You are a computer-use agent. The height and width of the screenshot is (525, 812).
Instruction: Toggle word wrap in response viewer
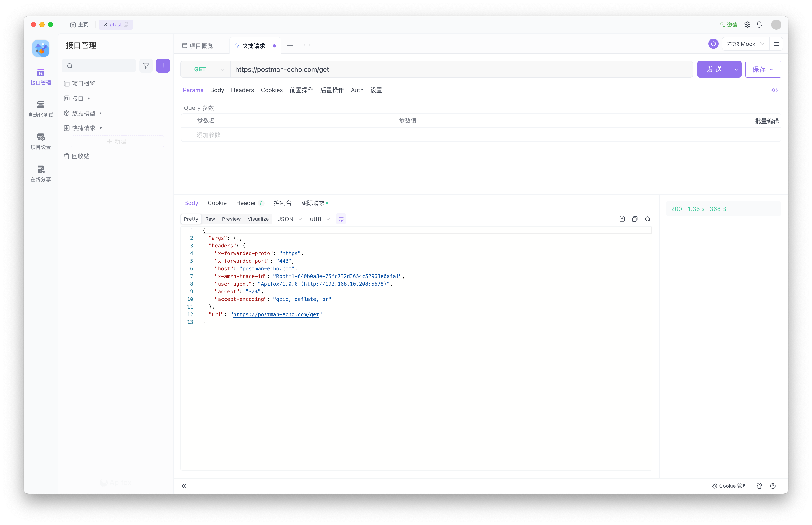(x=341, y=219)
